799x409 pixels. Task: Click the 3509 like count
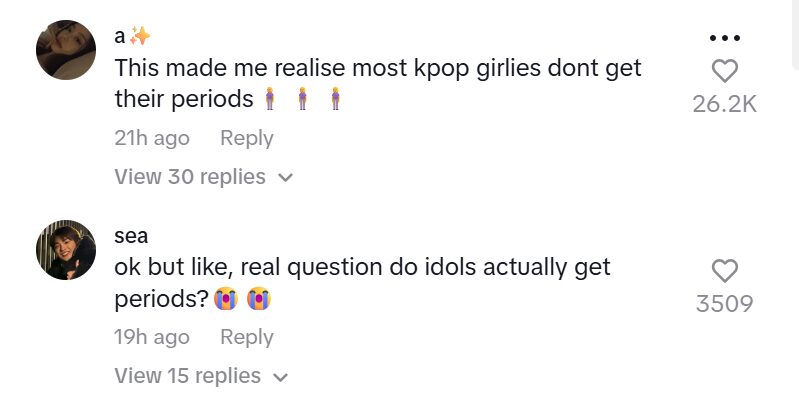click(724, 303)
